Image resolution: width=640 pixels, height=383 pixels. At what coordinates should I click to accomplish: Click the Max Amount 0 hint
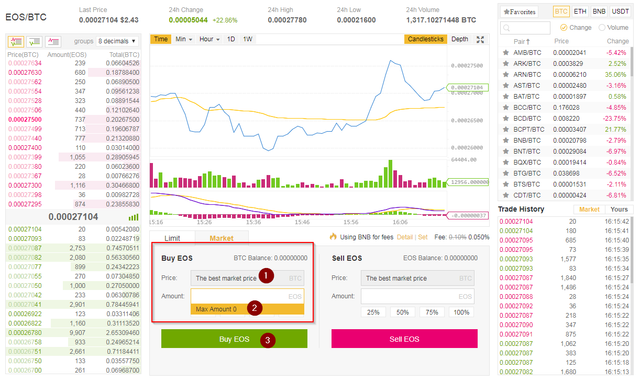247,309
